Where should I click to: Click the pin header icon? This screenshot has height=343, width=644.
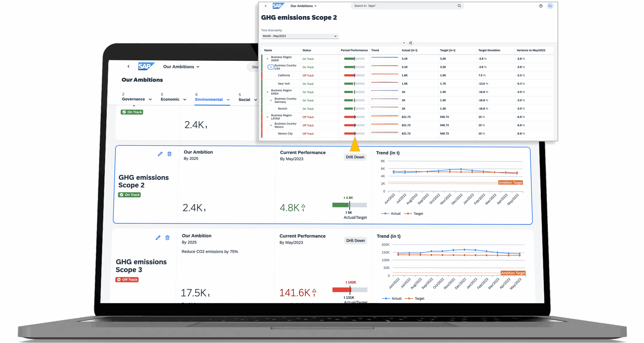(411, 43)
